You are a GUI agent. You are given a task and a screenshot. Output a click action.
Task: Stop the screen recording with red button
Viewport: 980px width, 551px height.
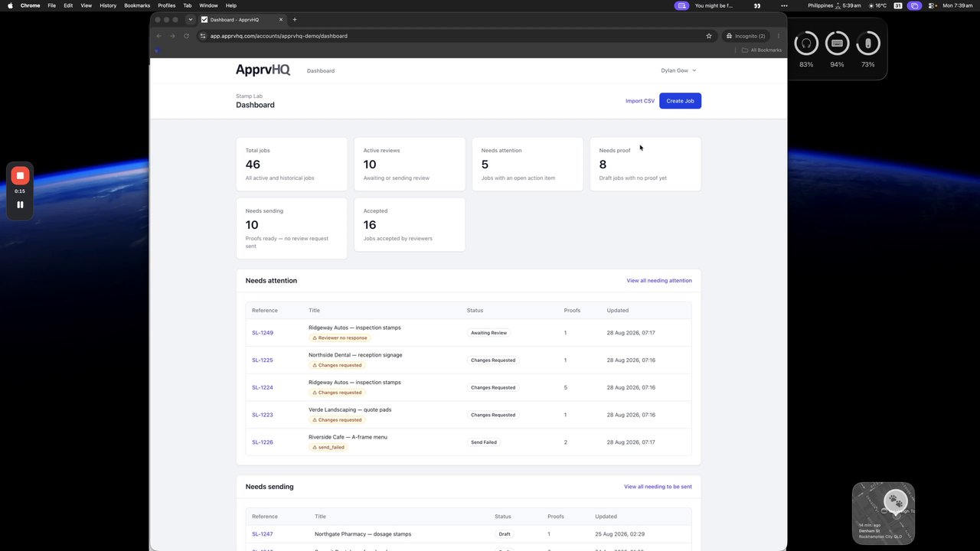(x=20, y=175)
